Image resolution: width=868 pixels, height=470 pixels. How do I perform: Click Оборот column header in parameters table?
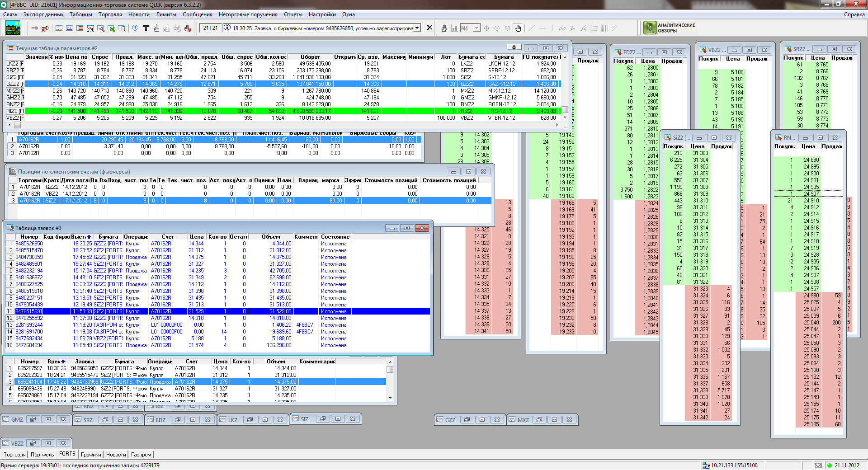[x=310, y=57]
